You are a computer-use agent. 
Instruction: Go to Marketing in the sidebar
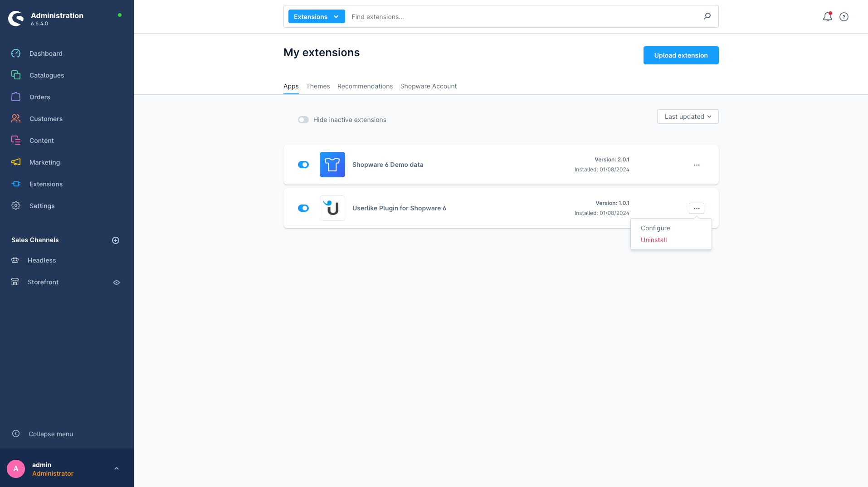pyautogui.click(x=44, y=162)
